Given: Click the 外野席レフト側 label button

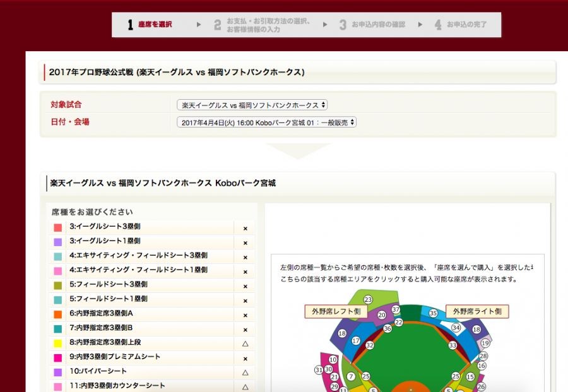Looking at the screenshot, I should tap(336, 311).
